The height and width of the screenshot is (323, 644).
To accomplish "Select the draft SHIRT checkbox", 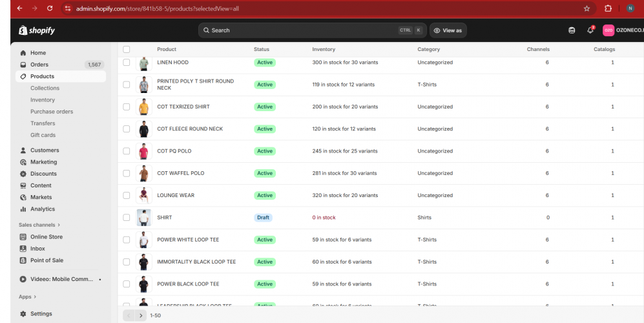I will point(127,218).
